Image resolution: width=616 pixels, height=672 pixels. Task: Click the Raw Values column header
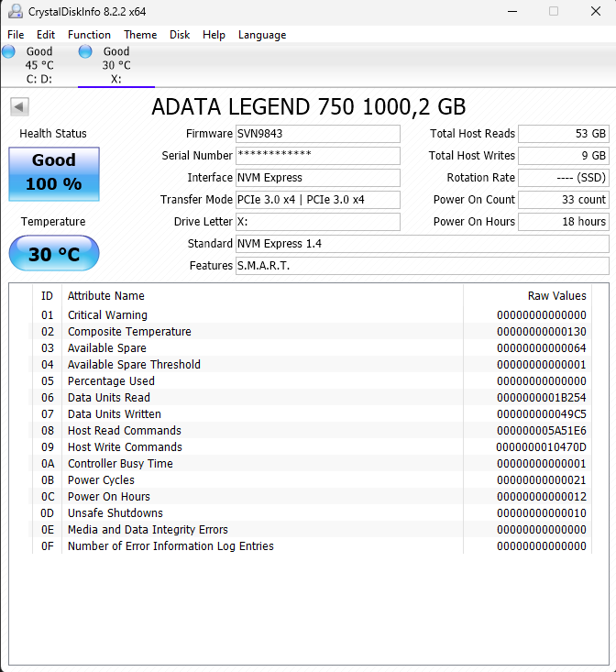point(527,296)
